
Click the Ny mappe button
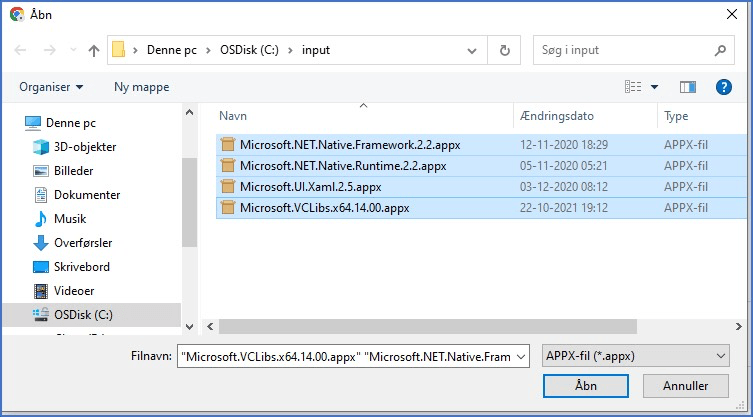[141, 87]
